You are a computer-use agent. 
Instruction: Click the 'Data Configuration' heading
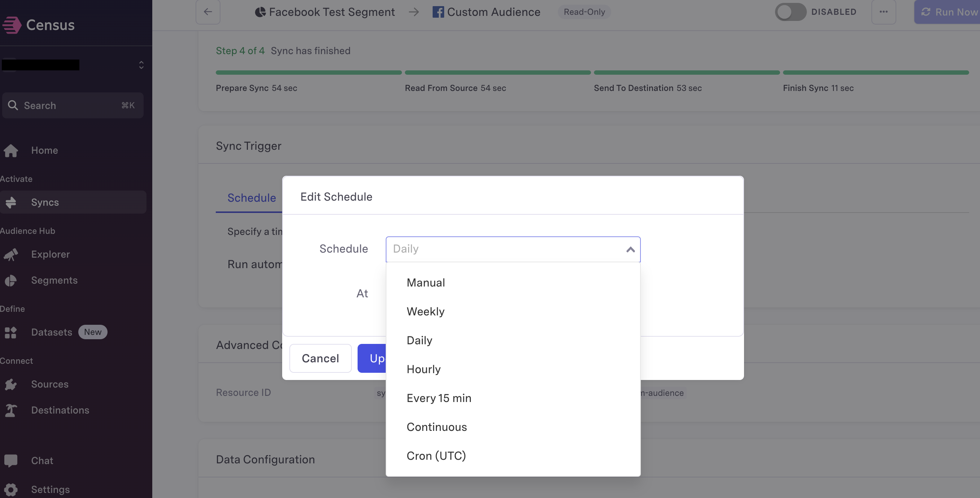click(265, 460)
